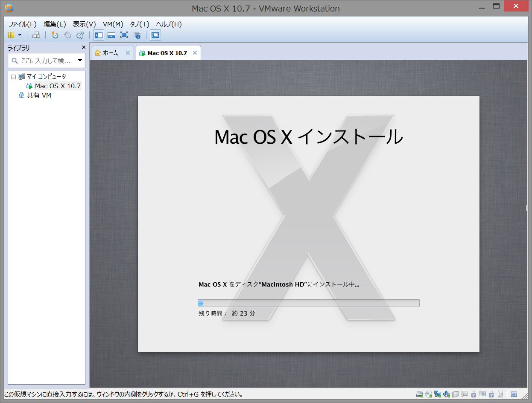
Task: Select Mac OS X 10.7 in the library tree
Action: click(x=58, y=86)
